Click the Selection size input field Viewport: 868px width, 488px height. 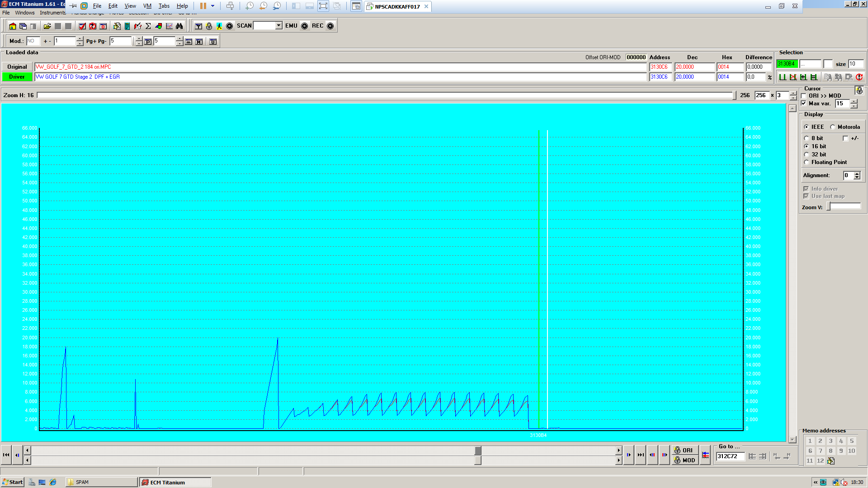(x=856, y=64)
